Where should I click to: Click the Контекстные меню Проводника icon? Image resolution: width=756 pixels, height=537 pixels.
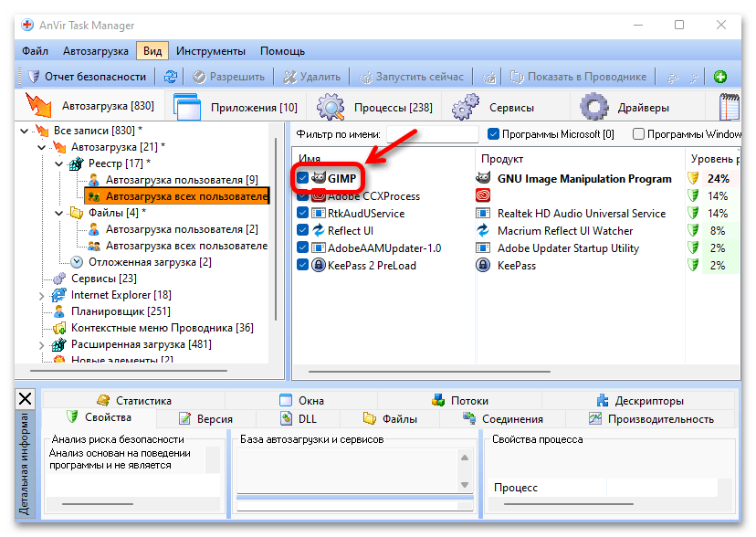coord(59,328)
